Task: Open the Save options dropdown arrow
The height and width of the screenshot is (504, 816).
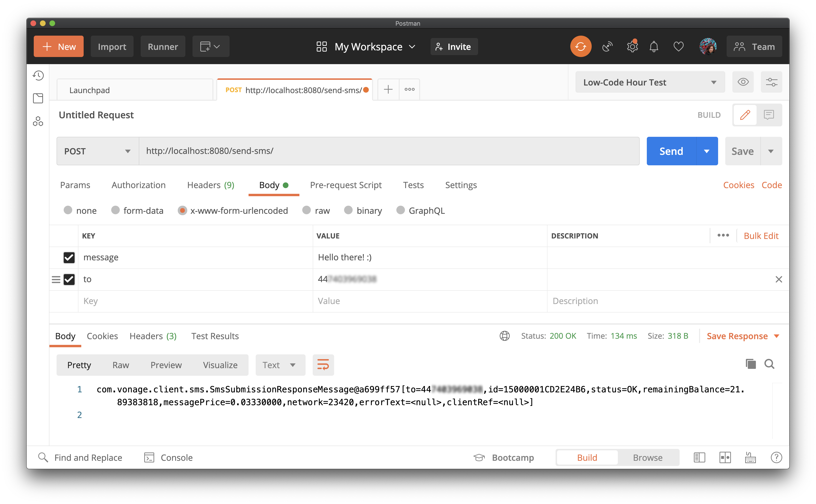Action: pos(771,151)
